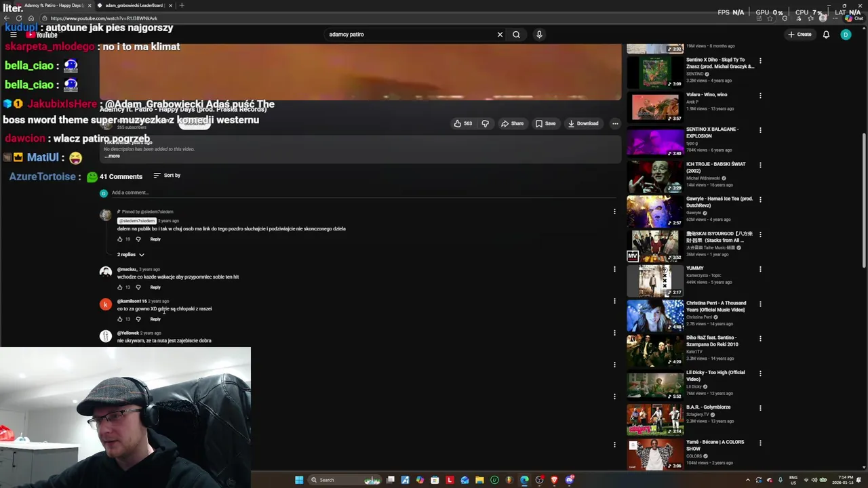This screenshot has width=868, height=488.
Task: Open the YouTube hamburger guide menu
Action: pos(13,34)
